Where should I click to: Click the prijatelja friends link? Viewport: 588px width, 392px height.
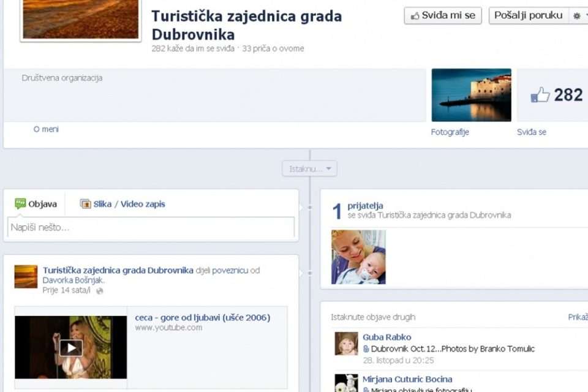tap(365, 206)
